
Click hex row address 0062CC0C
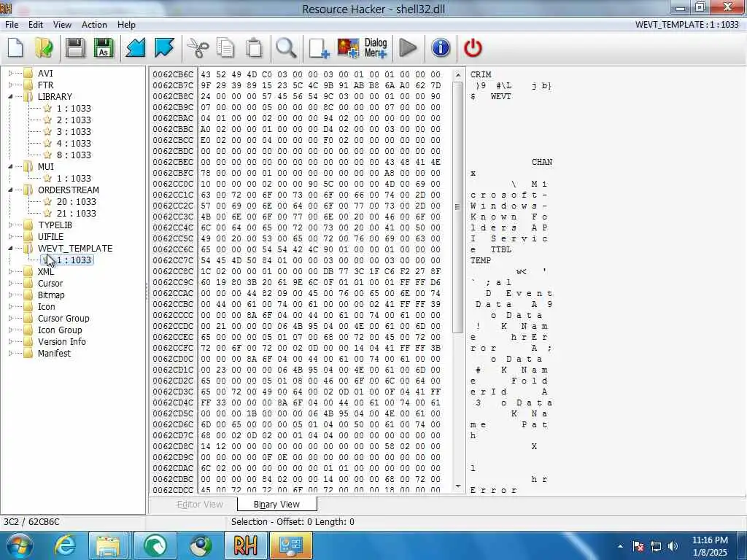173,184
